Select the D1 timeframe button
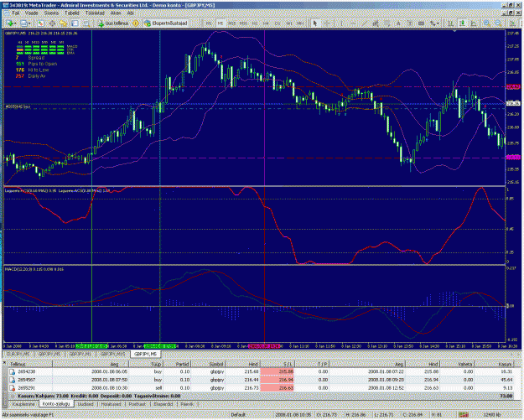 [278, 23]
